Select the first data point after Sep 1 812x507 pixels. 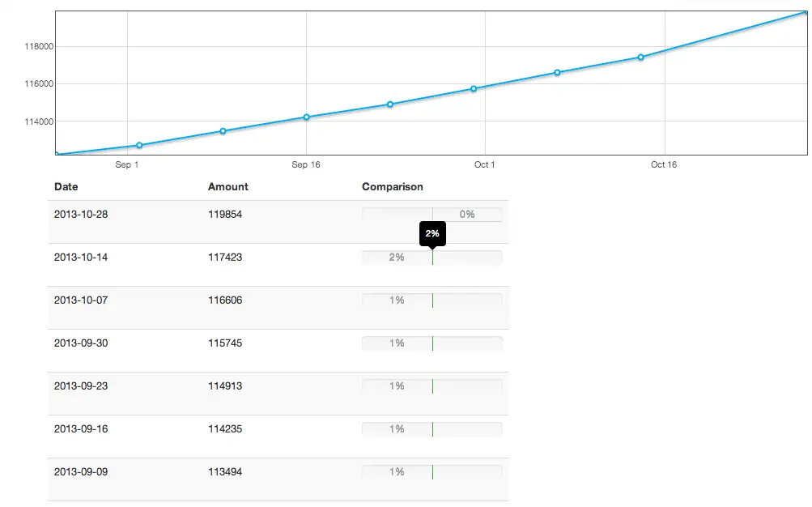coord(139,146)
